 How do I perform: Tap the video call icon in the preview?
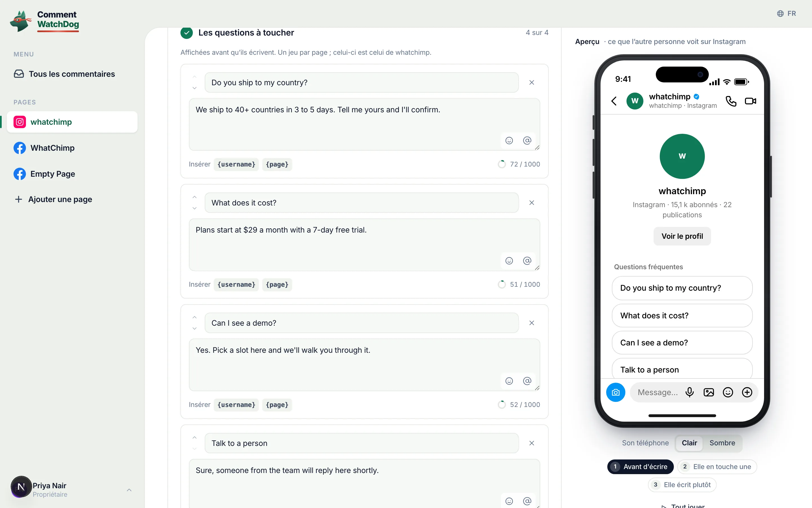[x=751, y=101]
